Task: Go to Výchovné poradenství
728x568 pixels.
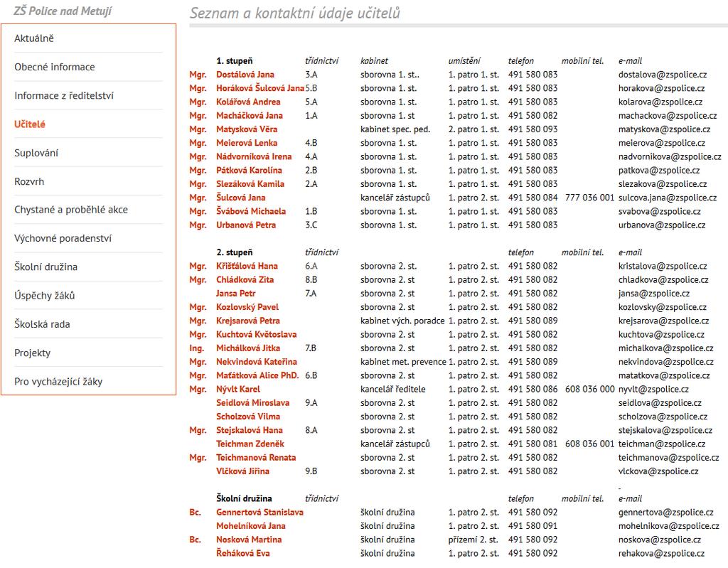Action: point(63,239)
